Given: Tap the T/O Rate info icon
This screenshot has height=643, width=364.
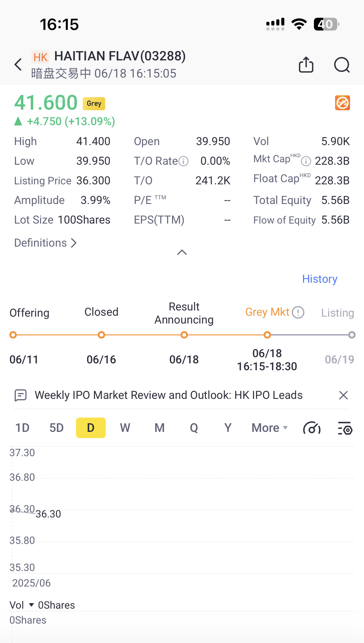Looking at the screenshot, I should pyautogui.click(x=184, y=161).
